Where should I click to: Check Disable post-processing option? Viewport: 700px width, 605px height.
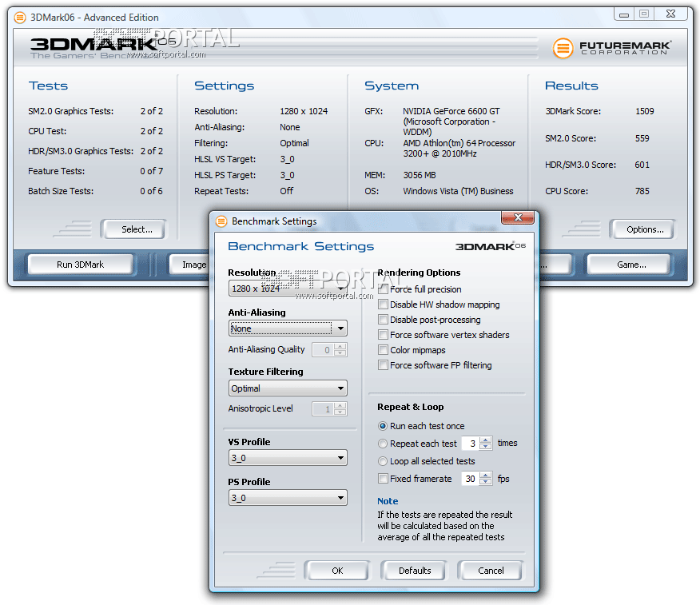[383, 320]
